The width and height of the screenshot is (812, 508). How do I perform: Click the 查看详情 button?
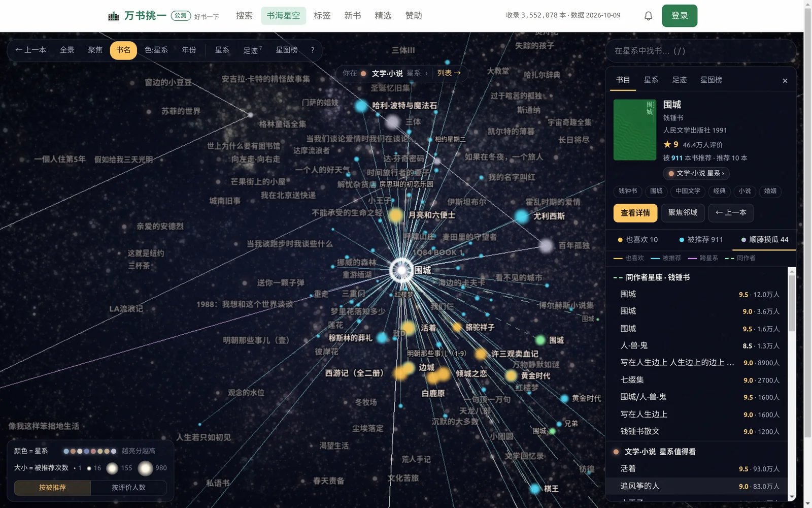pos(635,213)
